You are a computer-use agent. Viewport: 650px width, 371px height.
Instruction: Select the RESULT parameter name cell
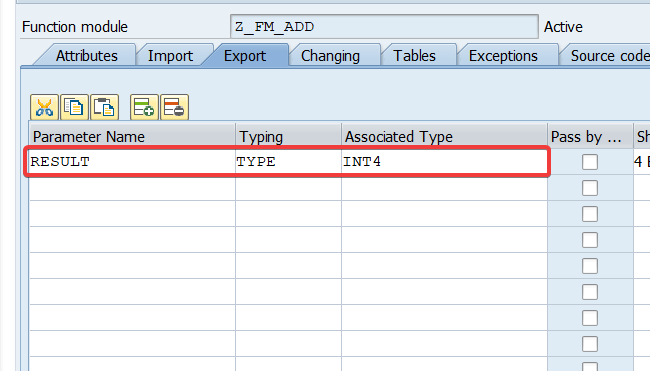coord(132,162)
